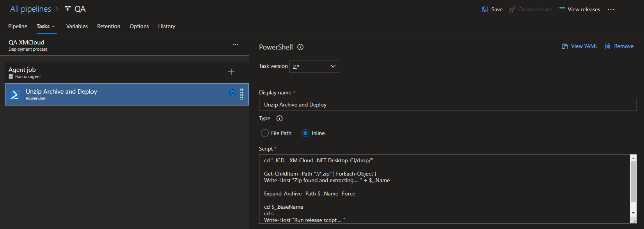Screen dimensions: 644x229
Task: Open the QA XMCloud stage ellipsis menu
Action: 235,44
